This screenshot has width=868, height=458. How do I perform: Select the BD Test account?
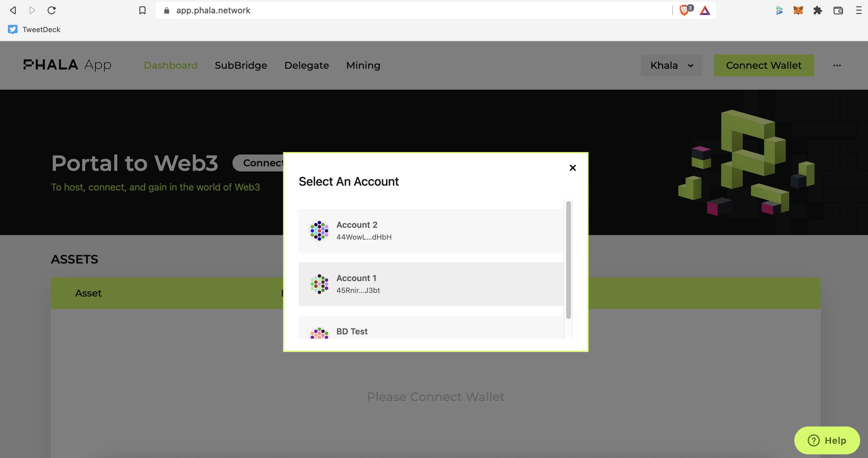click(x=431, y=327)
